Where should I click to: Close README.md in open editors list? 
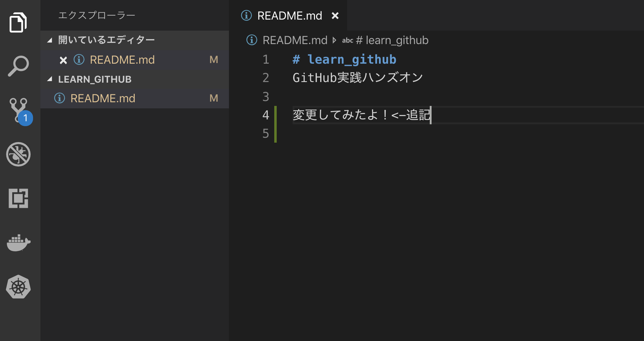(x=63, y=60)
